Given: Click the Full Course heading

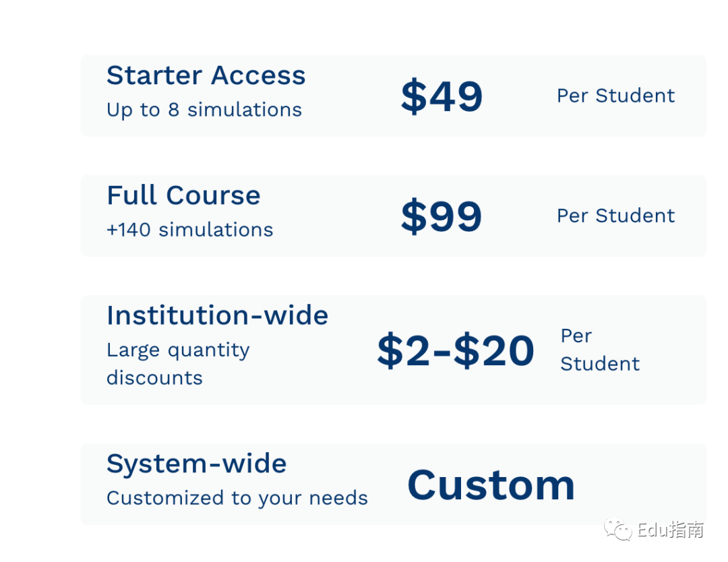Looking at the screenshot, I should pyautogui.click(x=183, y=195).
